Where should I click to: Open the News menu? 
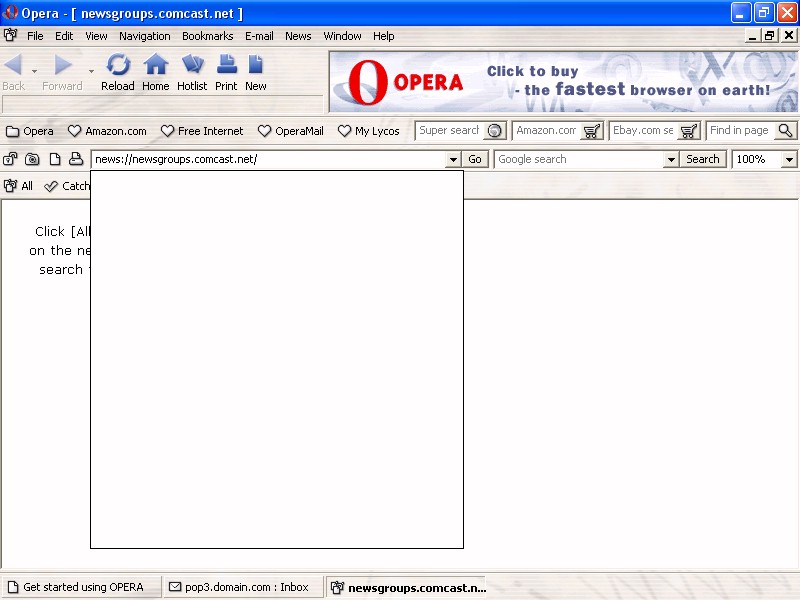tap(298, 36)
